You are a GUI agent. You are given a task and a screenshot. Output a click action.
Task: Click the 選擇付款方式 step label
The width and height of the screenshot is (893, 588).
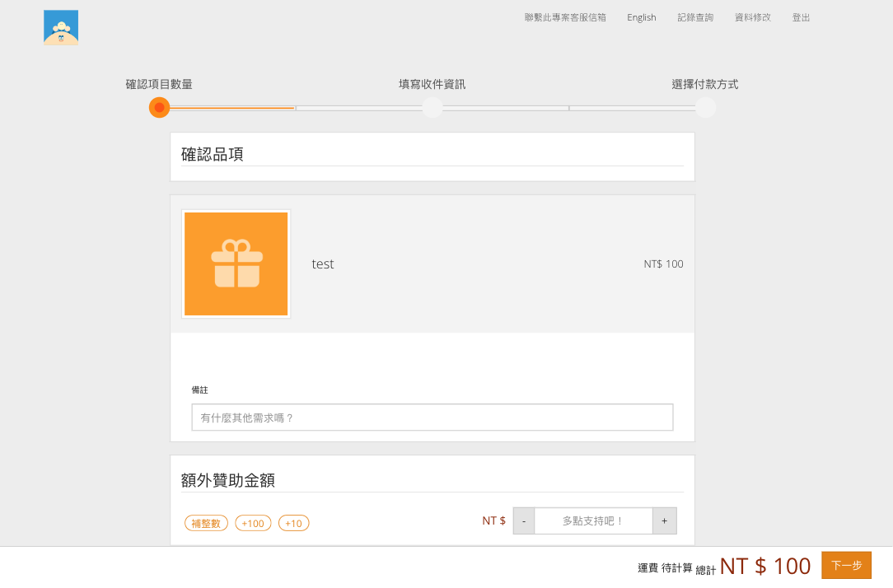705,84
